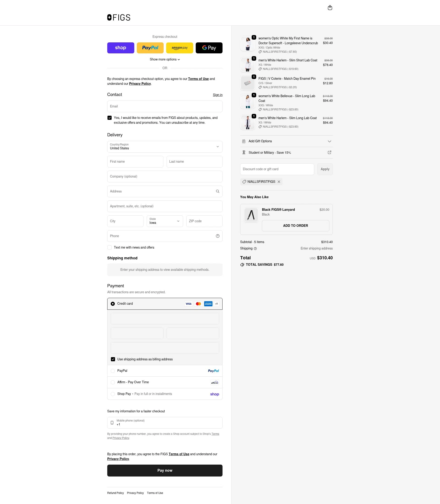The height and width of the screenshot is (504, 440).
Task: Click the phone field help icon
Action: tap(217, 236)
